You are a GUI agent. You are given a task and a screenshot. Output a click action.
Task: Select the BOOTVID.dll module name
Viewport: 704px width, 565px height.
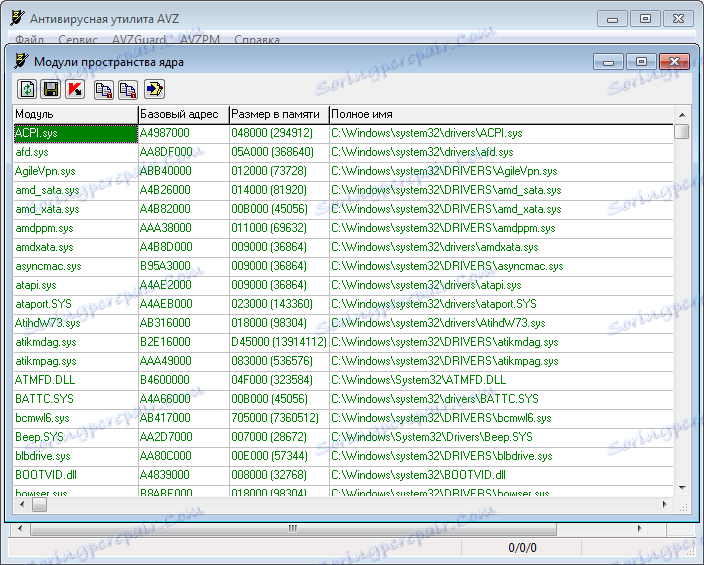click(x=46, y=475)
